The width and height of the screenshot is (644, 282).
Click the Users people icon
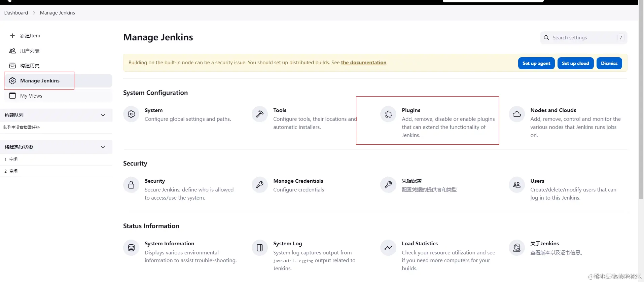[517, 185]
